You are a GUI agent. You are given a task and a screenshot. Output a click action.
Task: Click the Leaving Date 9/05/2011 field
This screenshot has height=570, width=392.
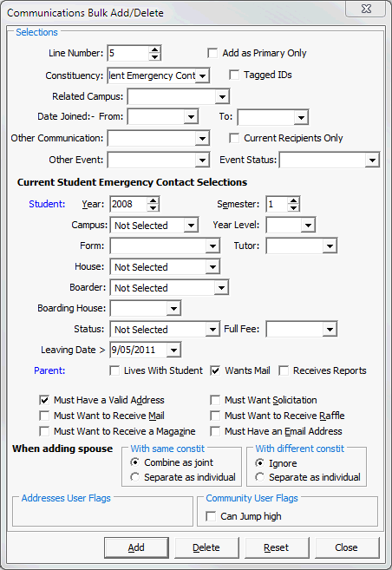[139, 351]
